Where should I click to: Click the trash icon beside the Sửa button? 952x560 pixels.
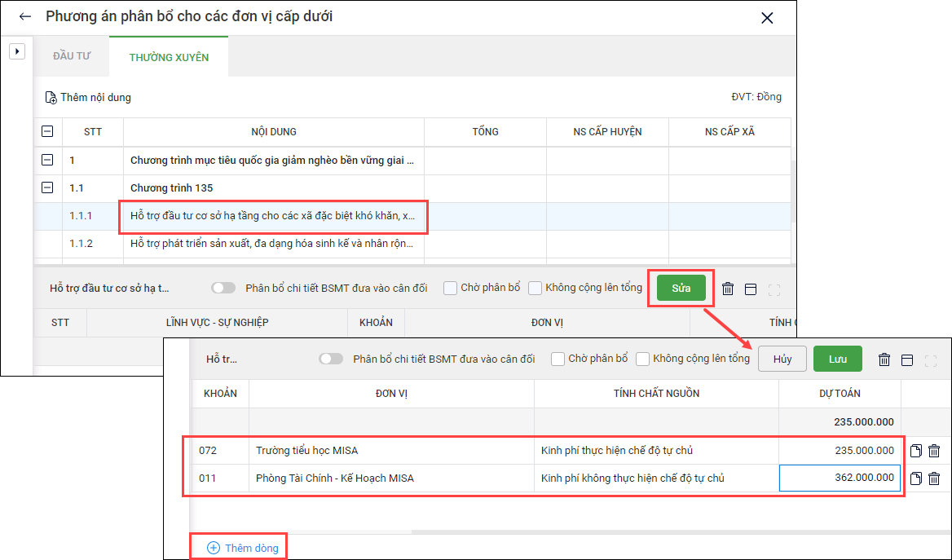pos(728,289)
